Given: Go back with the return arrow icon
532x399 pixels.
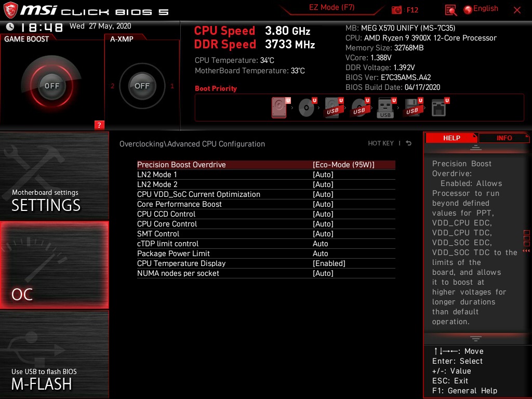Looking at the screenshot, I should click(409, 143).
